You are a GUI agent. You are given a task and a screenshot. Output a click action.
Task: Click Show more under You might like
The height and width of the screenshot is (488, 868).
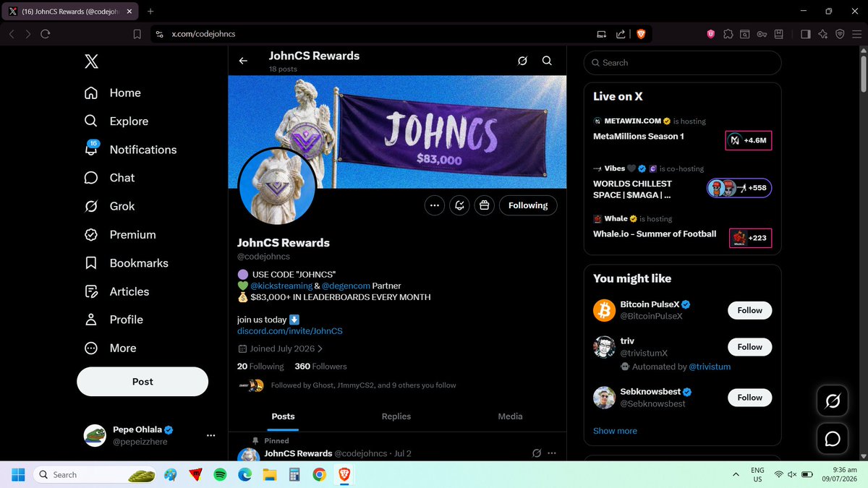(615, 431)
